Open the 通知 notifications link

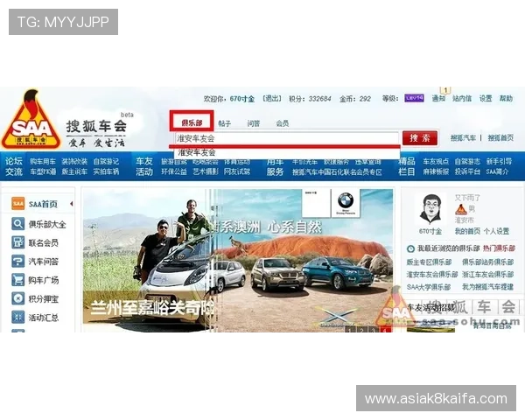[438, 99]
